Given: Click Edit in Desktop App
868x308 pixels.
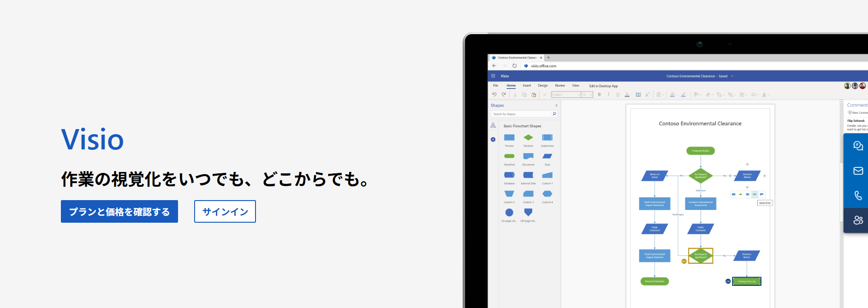Looking at the screenshot, I should 603,86.
